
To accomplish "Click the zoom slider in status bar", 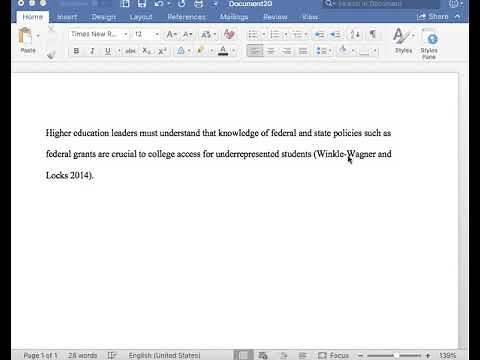I will 394,356.
